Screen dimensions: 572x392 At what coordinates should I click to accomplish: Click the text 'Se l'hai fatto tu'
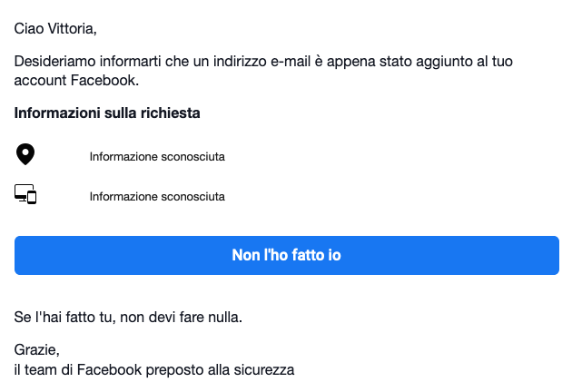pos(65,318)
